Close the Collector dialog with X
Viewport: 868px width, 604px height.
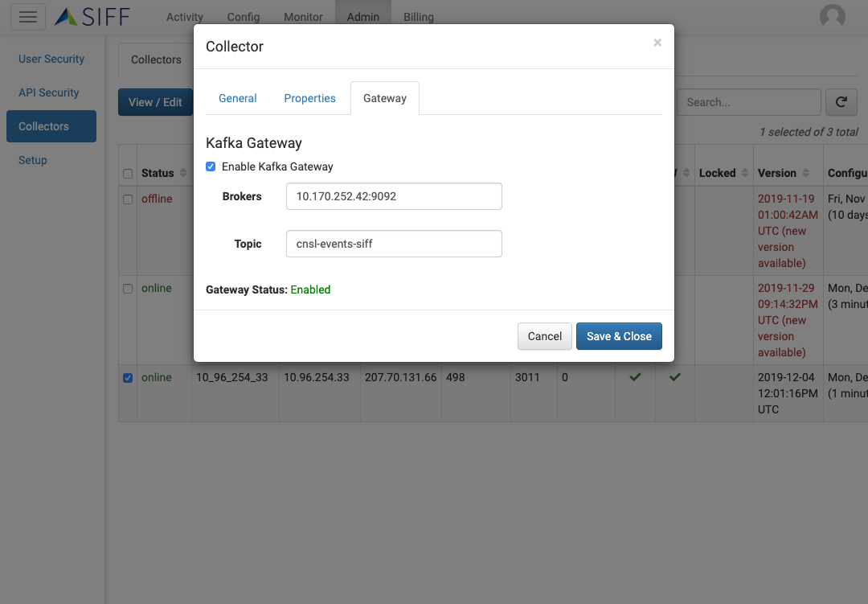(657, 43)
